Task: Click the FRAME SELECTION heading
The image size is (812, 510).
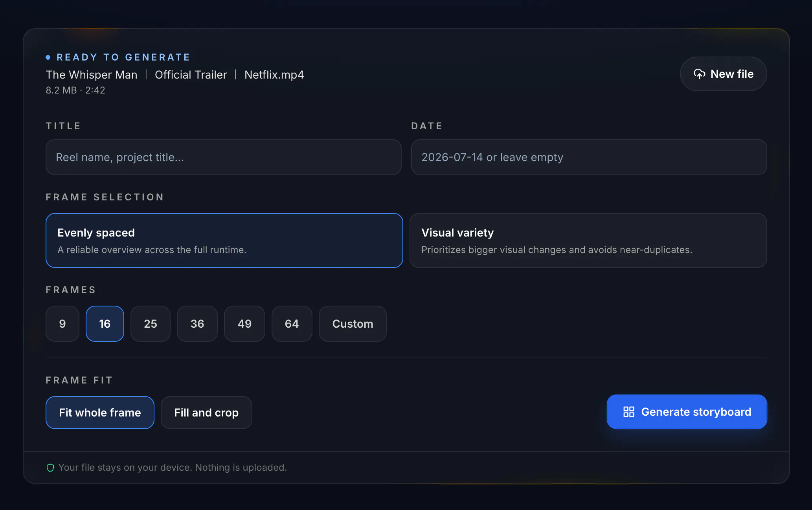Action: [105, 197]
